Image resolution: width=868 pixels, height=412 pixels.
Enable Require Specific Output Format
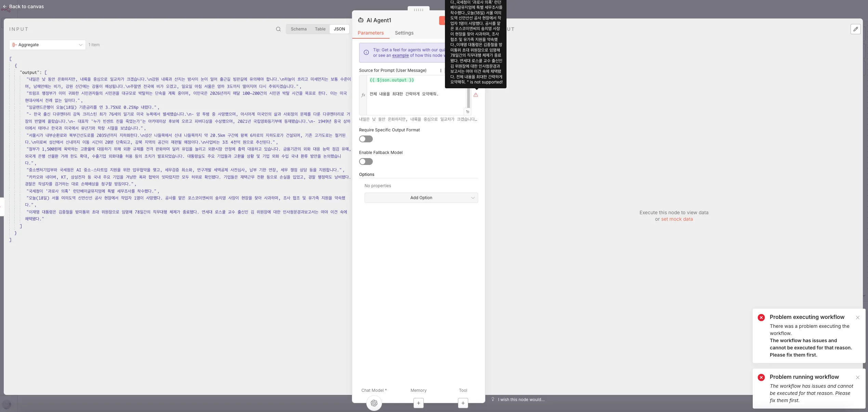(x=366, y=139)
